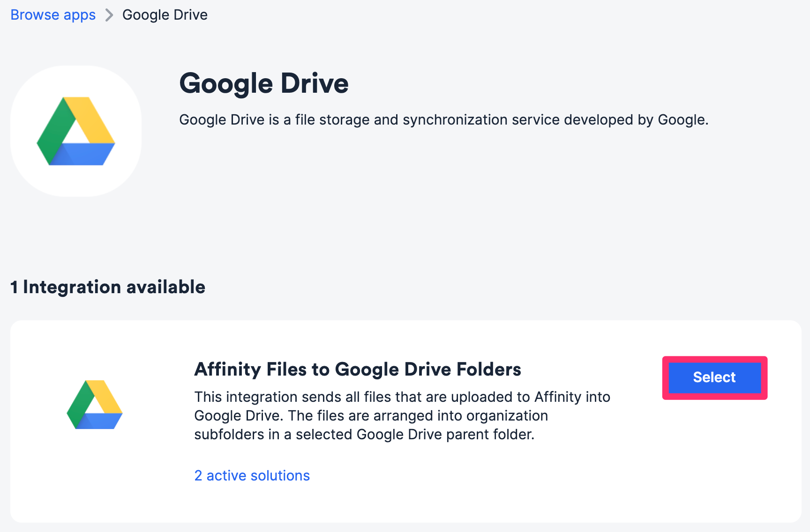The height and width of the screenshot is (532, 810).
Task: Click the integration description starting 'This integration sends'
Action: point(402,415)
